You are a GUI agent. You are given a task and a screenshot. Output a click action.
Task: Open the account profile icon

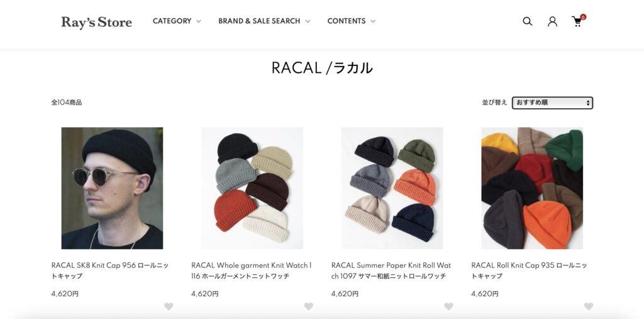tap(552, 21)
